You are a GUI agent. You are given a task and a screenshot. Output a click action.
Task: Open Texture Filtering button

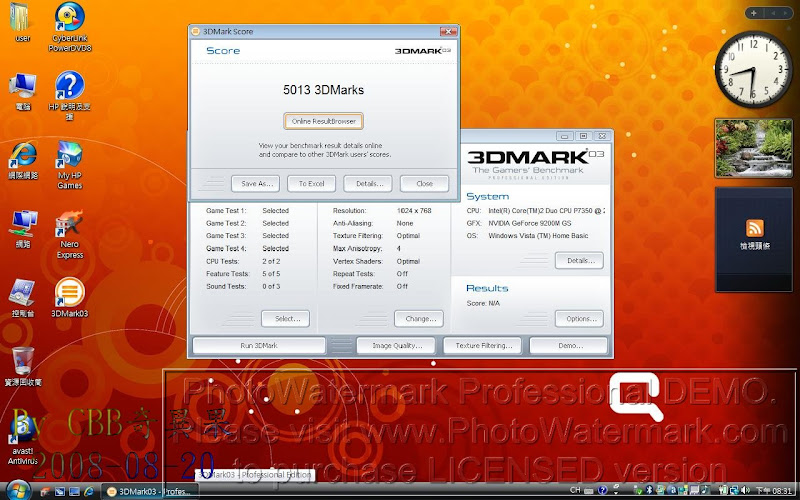(482, 345)
